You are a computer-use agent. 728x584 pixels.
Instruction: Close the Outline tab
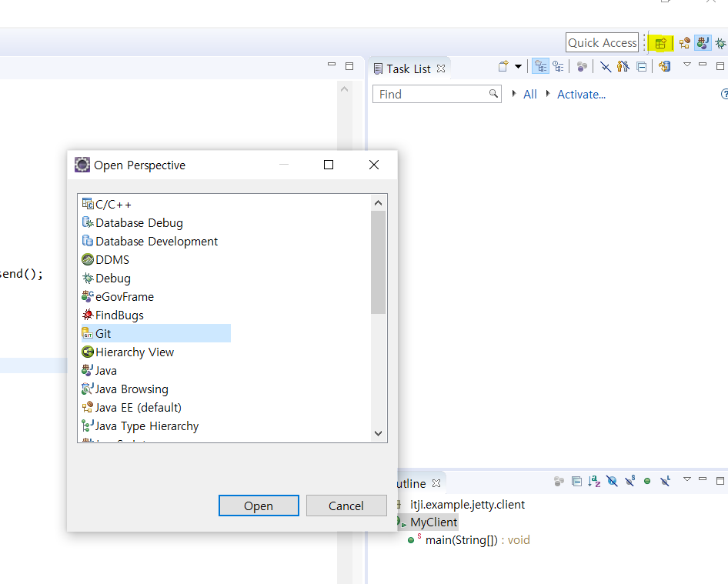click(436, 483)
